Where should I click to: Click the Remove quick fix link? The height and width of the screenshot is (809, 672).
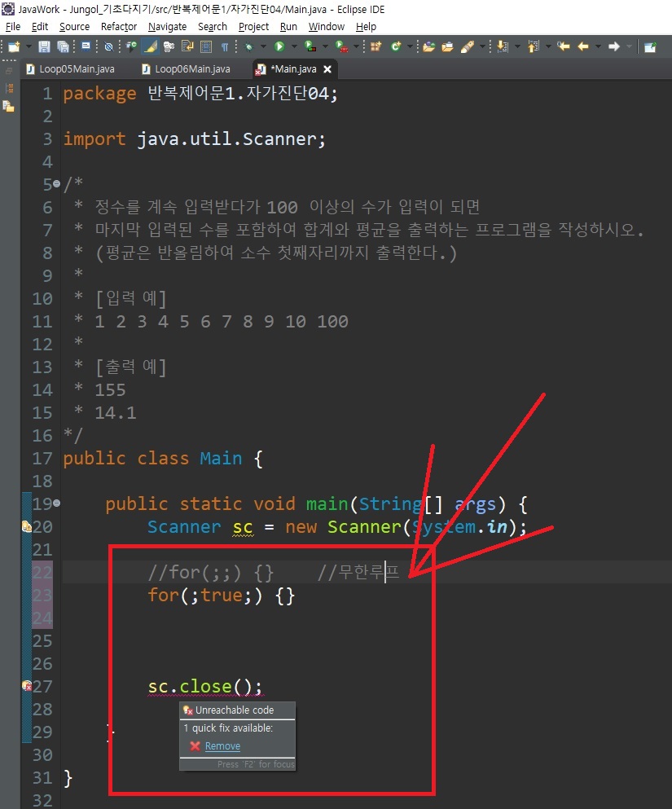222,746
